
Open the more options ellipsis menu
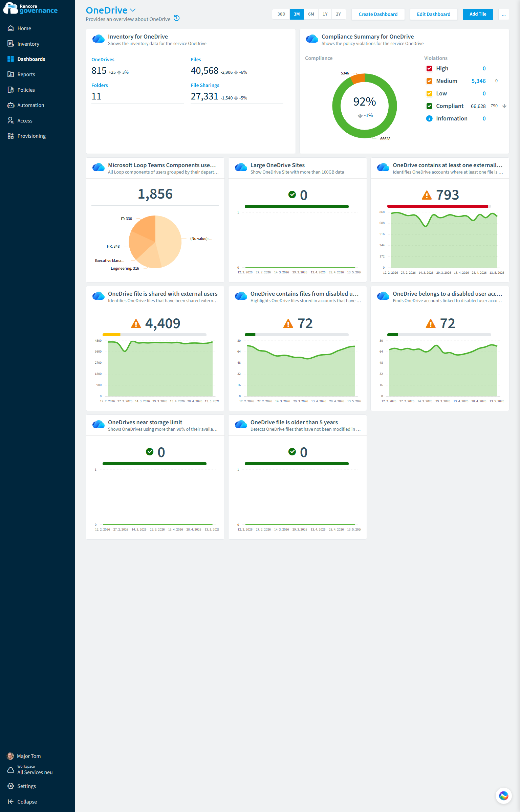click(x=504, y=14)
